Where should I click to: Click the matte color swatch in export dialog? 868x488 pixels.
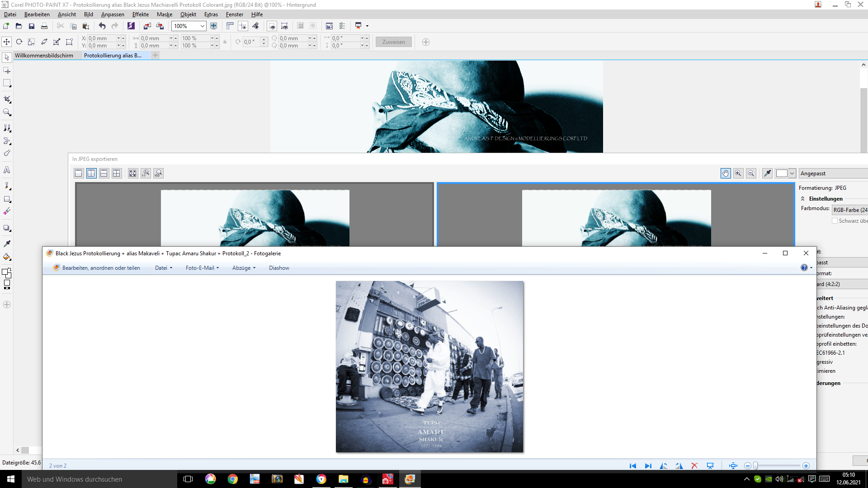tap(782, 174)
